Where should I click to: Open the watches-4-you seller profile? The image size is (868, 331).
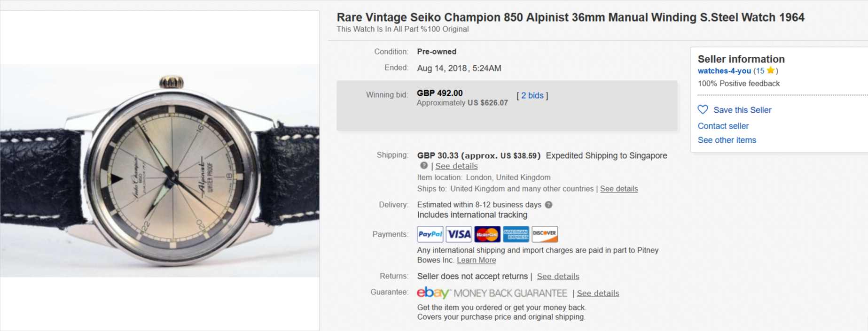pos(724,71)
